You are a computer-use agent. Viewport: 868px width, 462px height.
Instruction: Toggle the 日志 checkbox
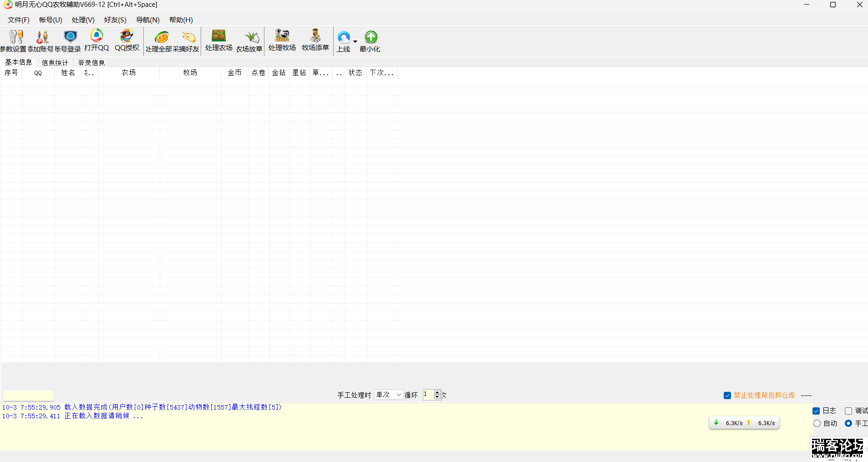816,411
